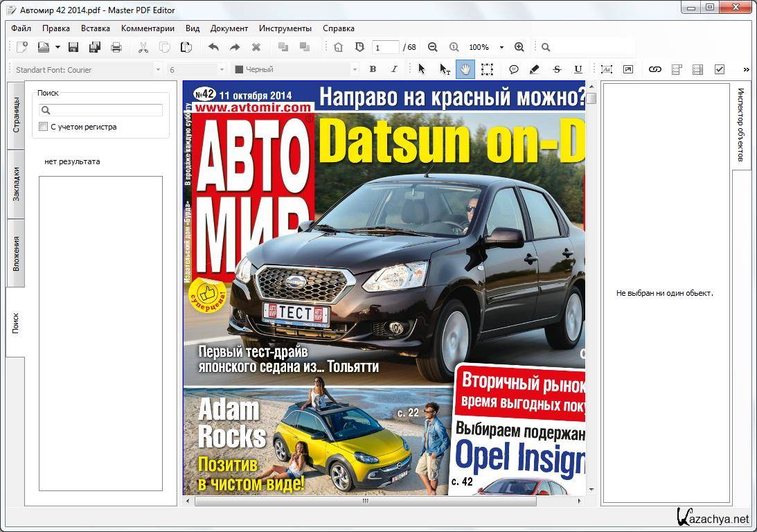Click the page number input field
The image size is (757, 532).
click(385, 47)
